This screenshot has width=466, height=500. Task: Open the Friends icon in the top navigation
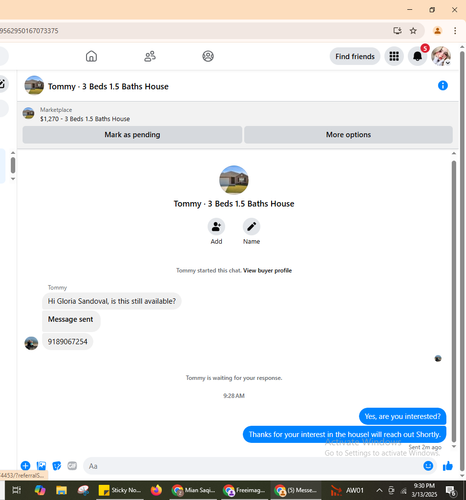coord(150,56)
